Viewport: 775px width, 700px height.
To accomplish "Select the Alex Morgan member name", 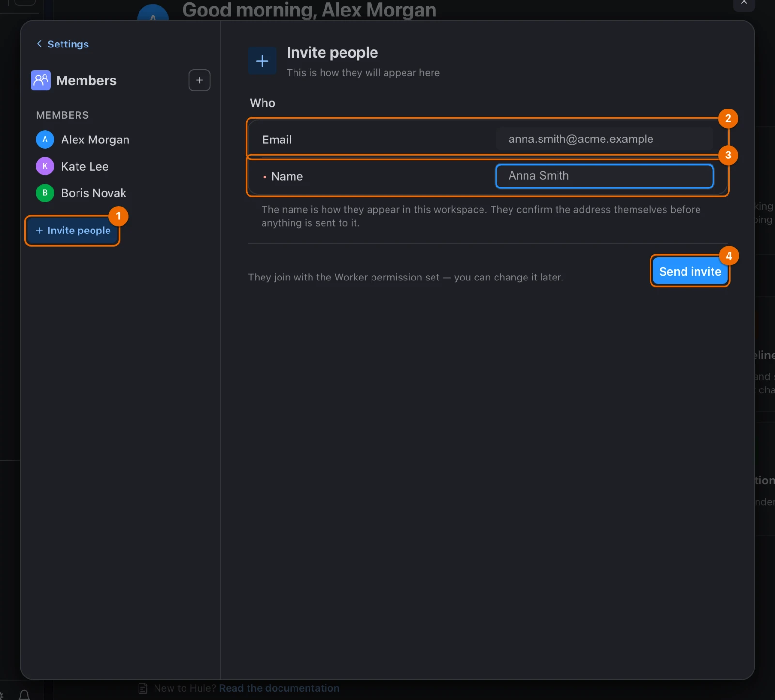I will (95, 140).
